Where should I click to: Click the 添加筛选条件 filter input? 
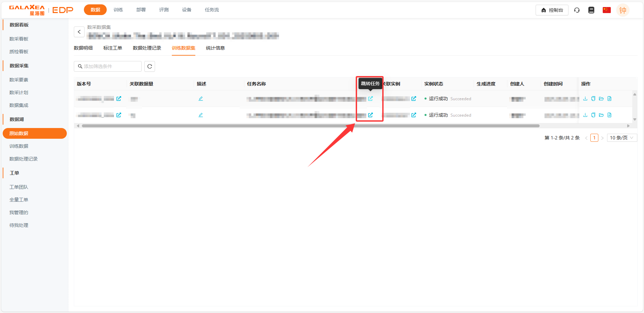pyautogui.click(x=109, y=66)
